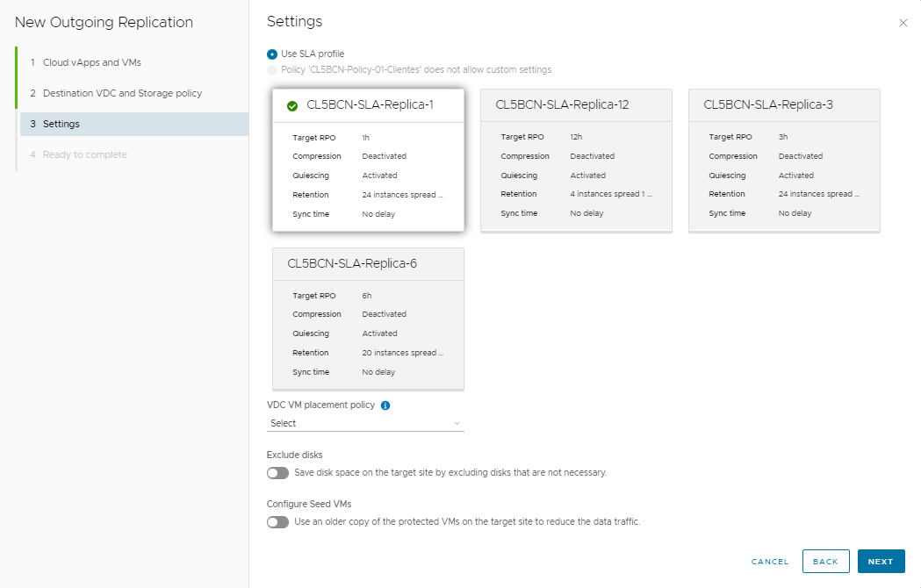The height and width of the screenshot is (588, 921).
Task: Click '24 instances spread' retention in Replica-1 card
Action: click(x=402, y=195)
